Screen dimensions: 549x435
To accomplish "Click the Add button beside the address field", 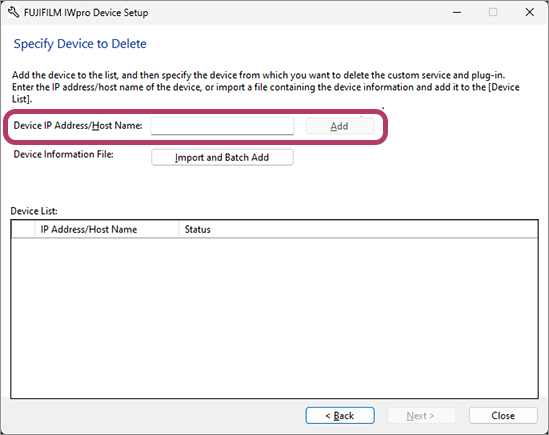I will [340, 126].
